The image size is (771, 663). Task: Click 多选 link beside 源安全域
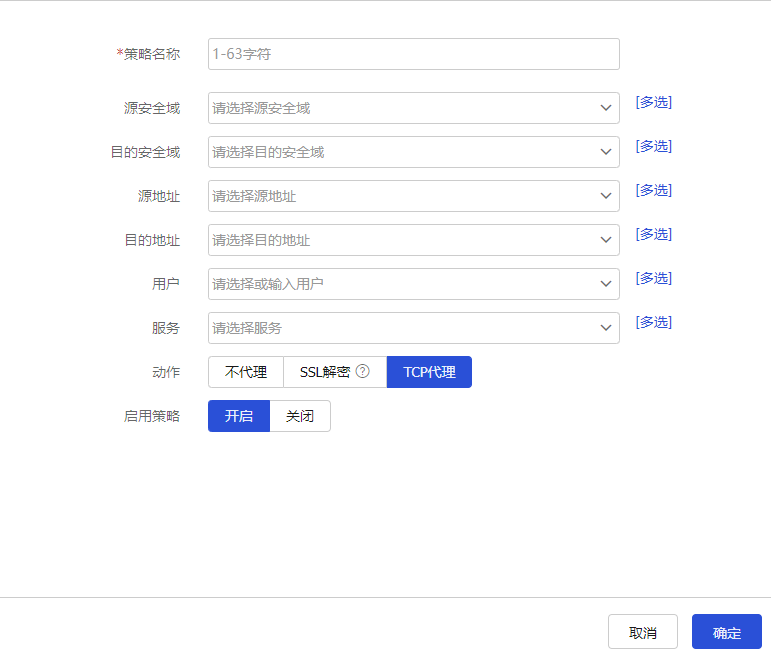653,102
